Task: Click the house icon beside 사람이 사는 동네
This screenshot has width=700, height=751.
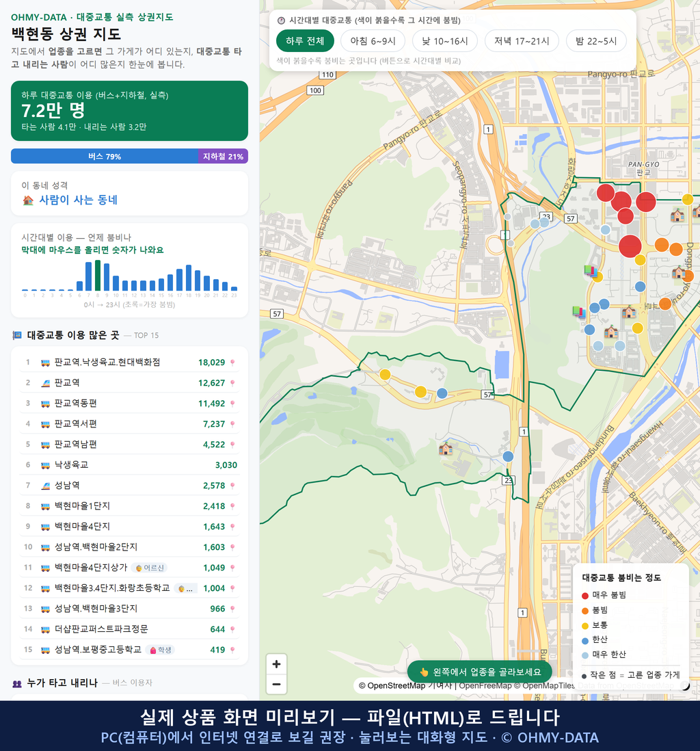Action: pos(28,200)
